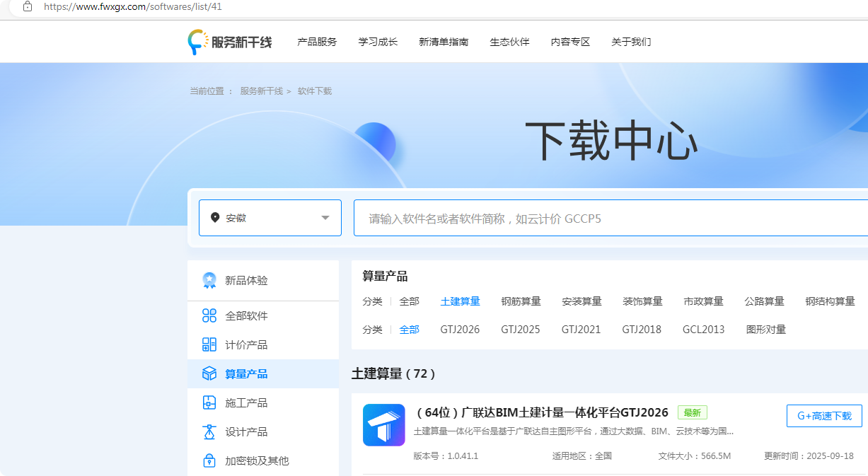Select the 新品体验 sidebar icon
Viewport: 868px width, 476px height.
(208, 280)
